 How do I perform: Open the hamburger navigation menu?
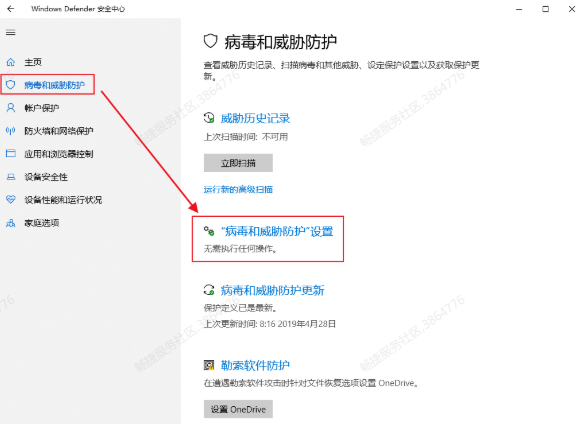(x=11, y=33)
